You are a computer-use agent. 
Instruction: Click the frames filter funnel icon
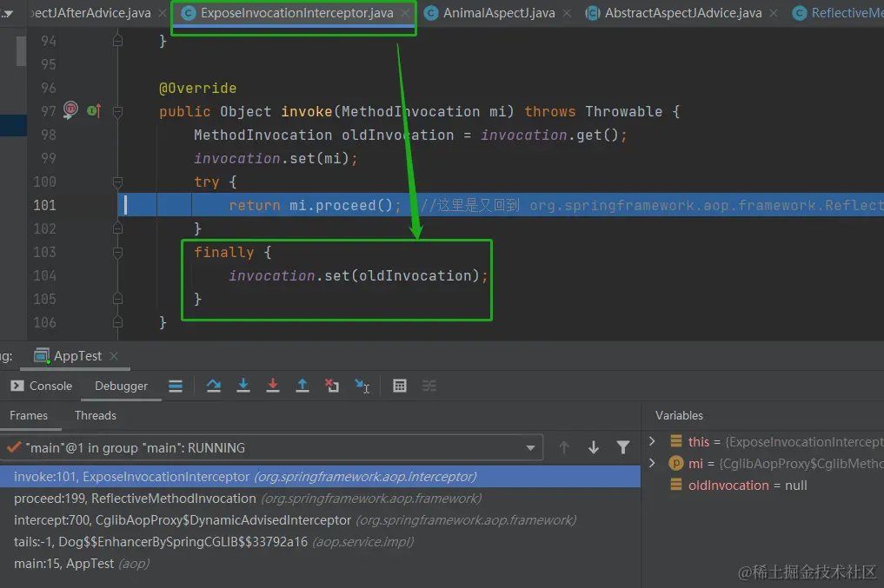623,448
